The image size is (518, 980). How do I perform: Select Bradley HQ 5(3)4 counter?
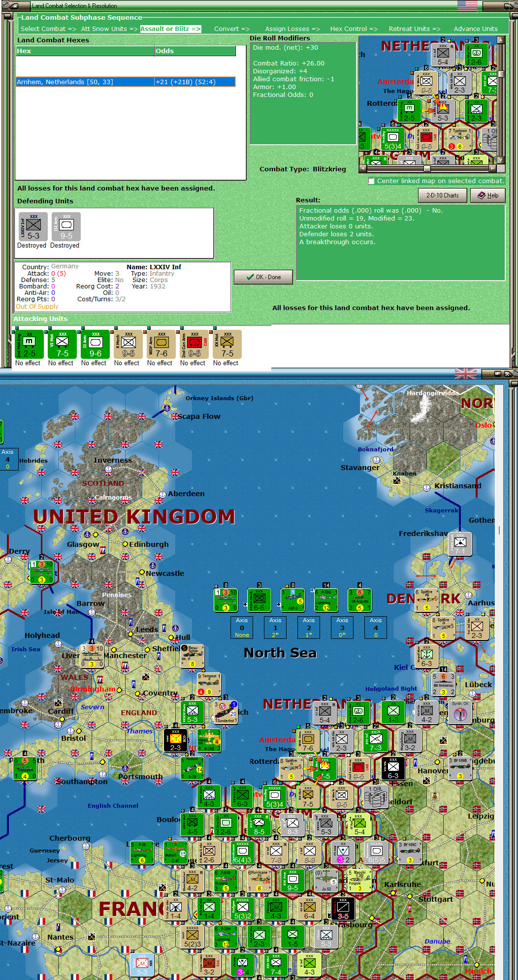275,797
